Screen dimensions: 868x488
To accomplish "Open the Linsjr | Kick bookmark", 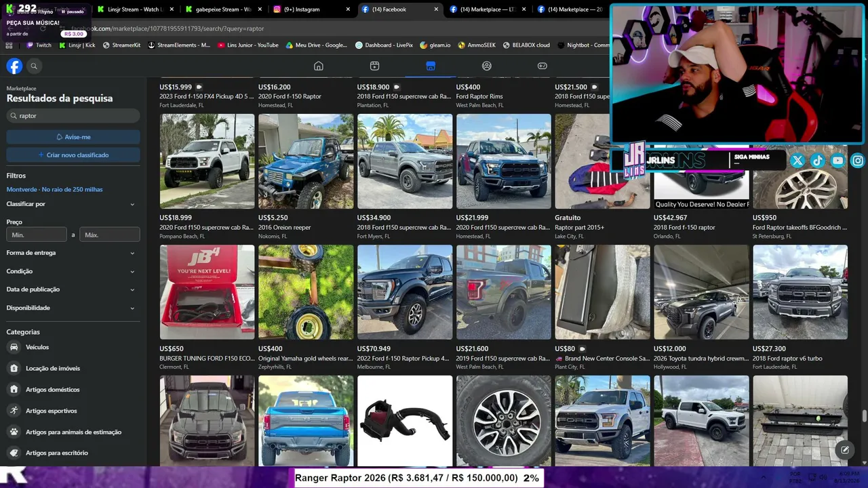I will pyautogui.click(x=77, y=45).
